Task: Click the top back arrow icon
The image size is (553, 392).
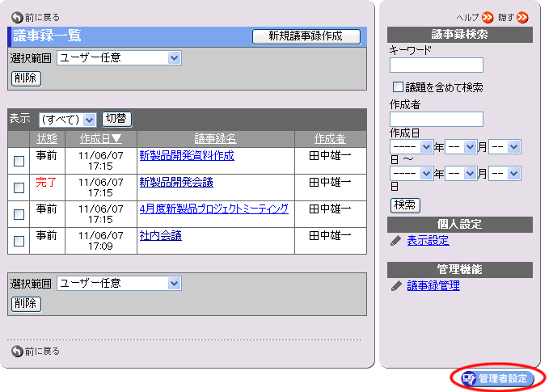Action: pos(17,17)
